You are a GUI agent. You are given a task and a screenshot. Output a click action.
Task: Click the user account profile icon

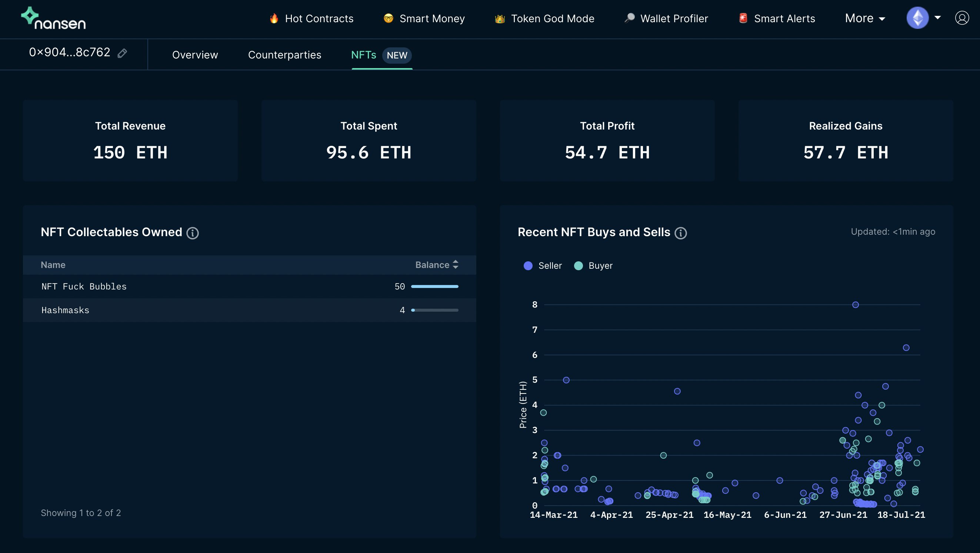[961, 18]
